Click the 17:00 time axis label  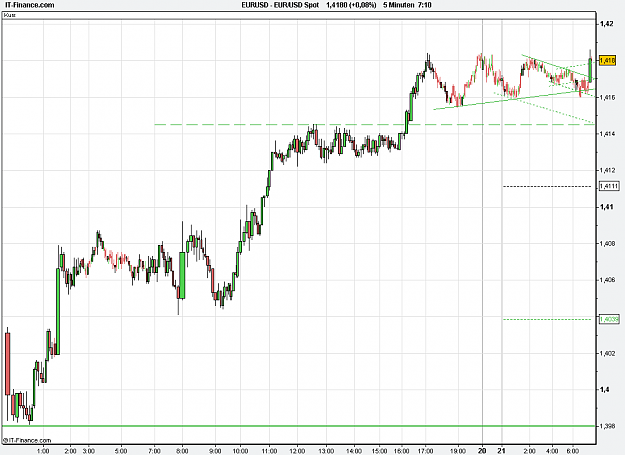click(x=426, y=451)
